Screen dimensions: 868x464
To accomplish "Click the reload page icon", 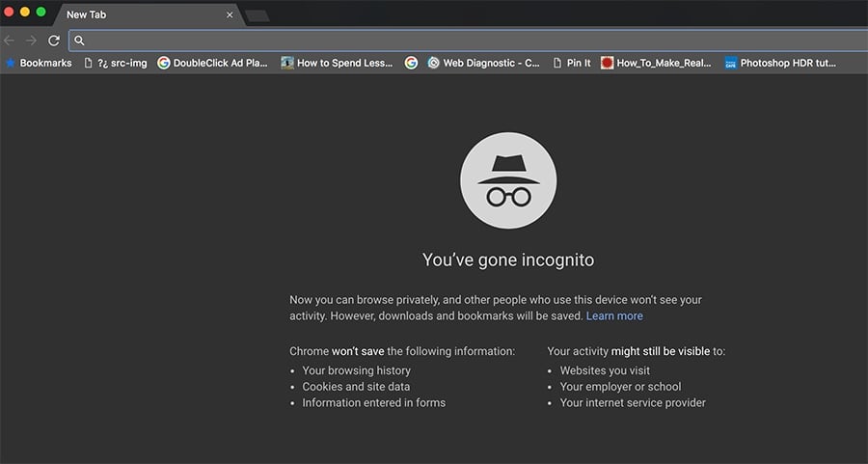I will pos(54,41).
